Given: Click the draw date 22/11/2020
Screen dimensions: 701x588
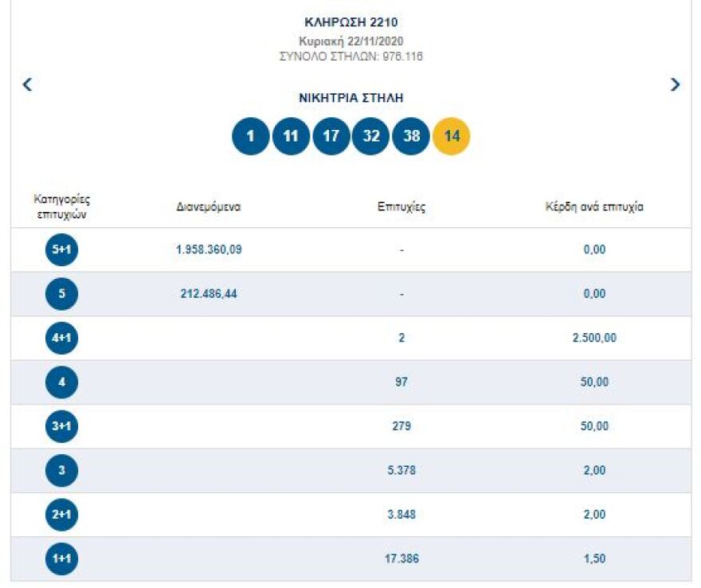Looking at the screenshot, I should coord(350,42).
